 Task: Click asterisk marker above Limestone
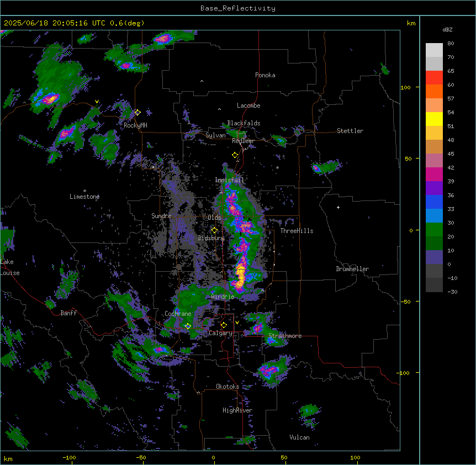coord(84,191)
